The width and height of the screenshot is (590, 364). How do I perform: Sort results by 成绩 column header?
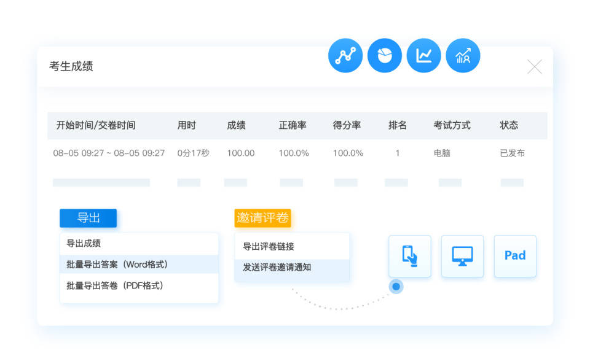pos(236,125)
